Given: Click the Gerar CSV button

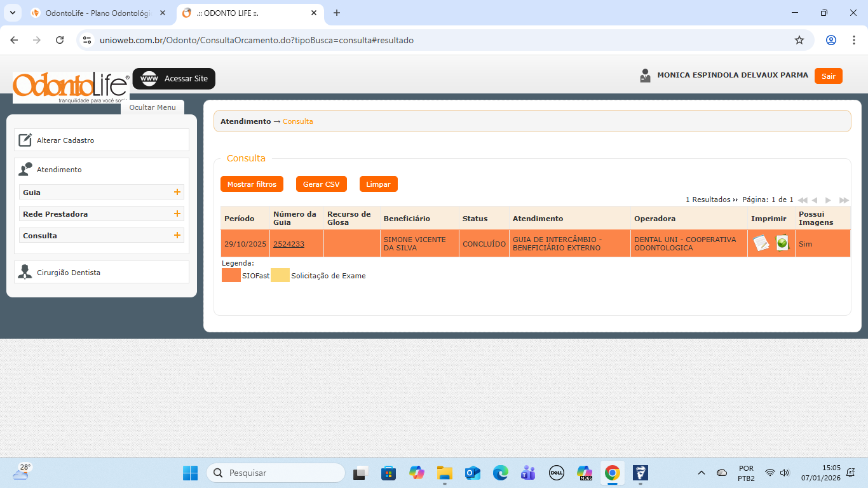Looking at the screenshot, I should pyautogui.click(x=321, y=184).
